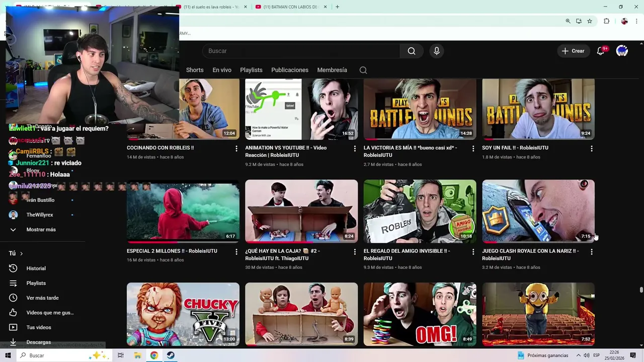The width and height of the screenshot is (644, 362).
Task: Open File Explorer from the taskbar
Action: coord(137,355)
